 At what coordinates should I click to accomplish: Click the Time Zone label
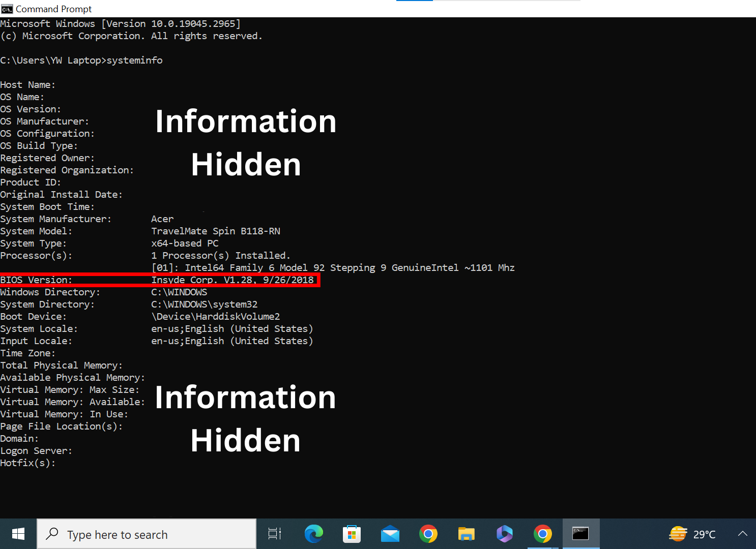[27, 353]
